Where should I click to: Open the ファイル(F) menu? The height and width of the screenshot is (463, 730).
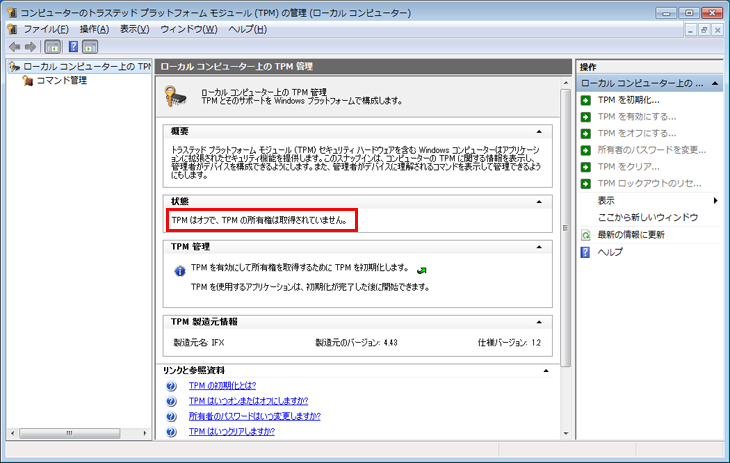[x=46, y=29]
